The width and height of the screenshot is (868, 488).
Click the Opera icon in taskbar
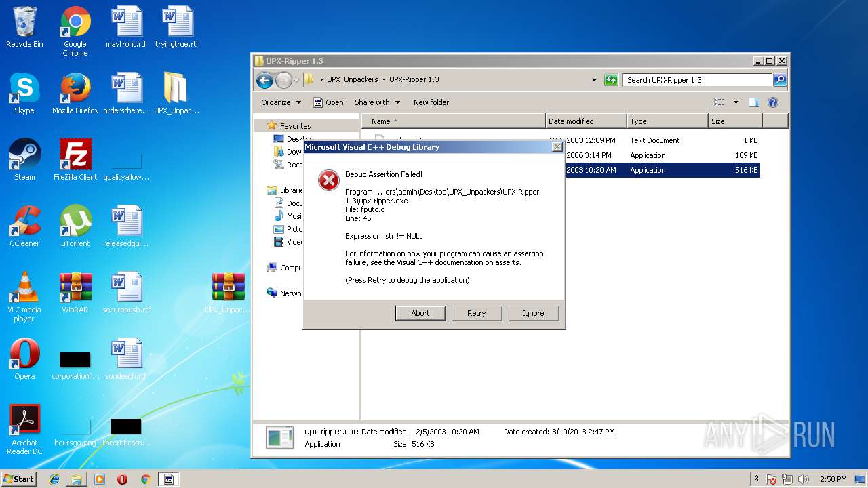(x=122, y=479)
